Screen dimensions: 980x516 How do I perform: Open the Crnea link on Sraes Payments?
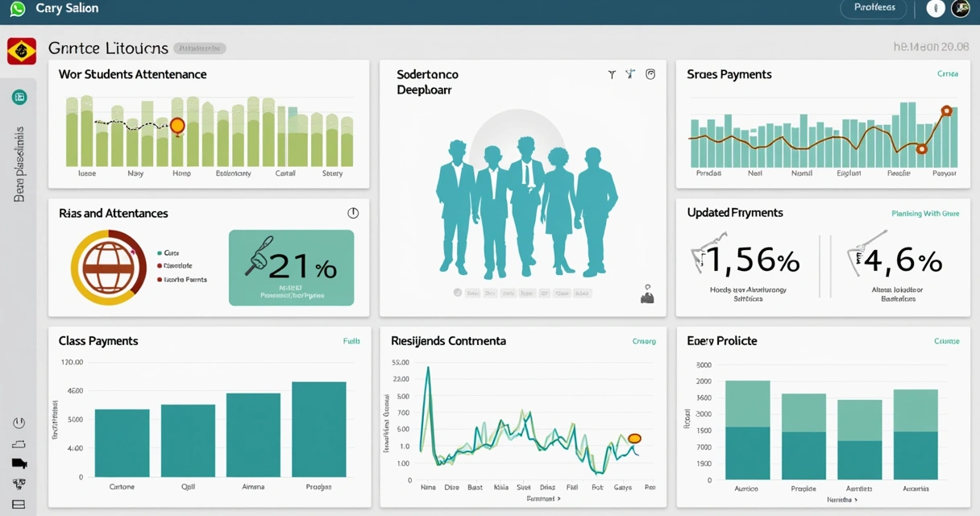tap(948, 73)
